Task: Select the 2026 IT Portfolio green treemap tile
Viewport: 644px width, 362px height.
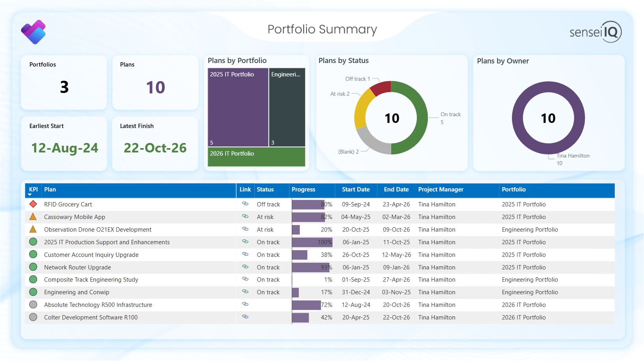Action: tap(256, 157)
